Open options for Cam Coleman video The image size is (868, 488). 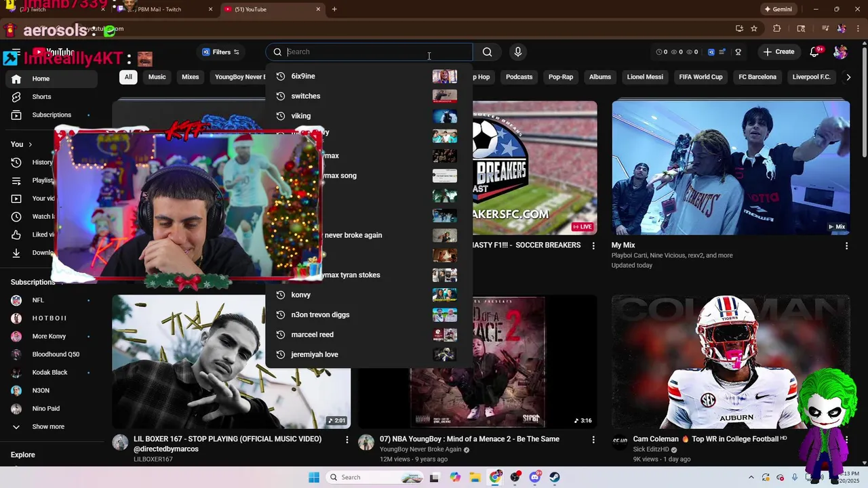(x=846, y=440)
